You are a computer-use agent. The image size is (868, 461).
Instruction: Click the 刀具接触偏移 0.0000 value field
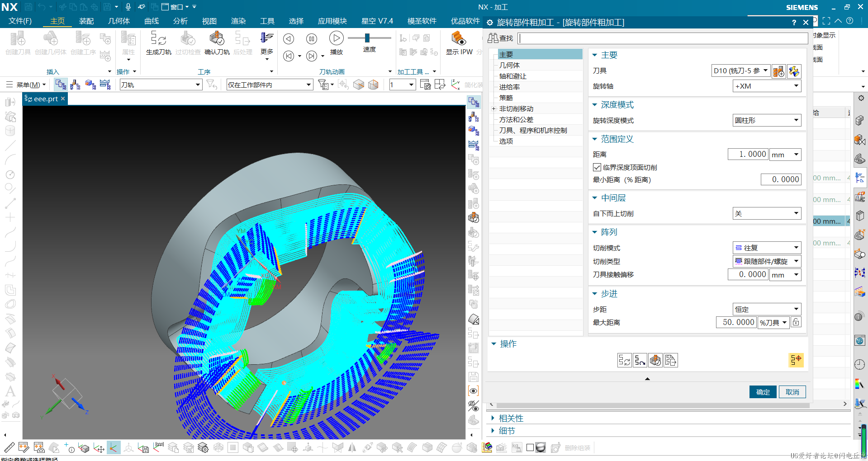748,274
